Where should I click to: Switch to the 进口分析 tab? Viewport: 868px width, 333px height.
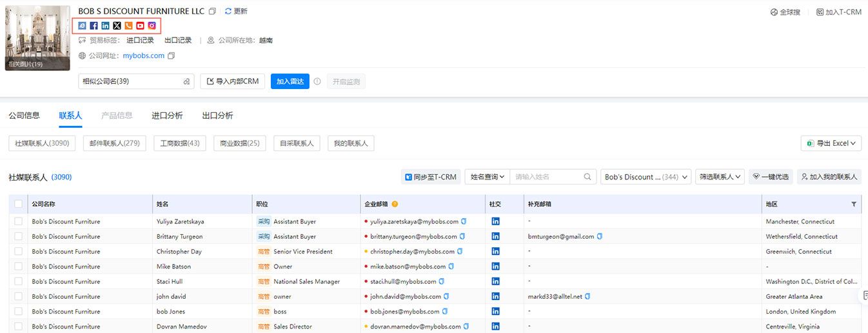pyautogui.click(x=167, y=116)
